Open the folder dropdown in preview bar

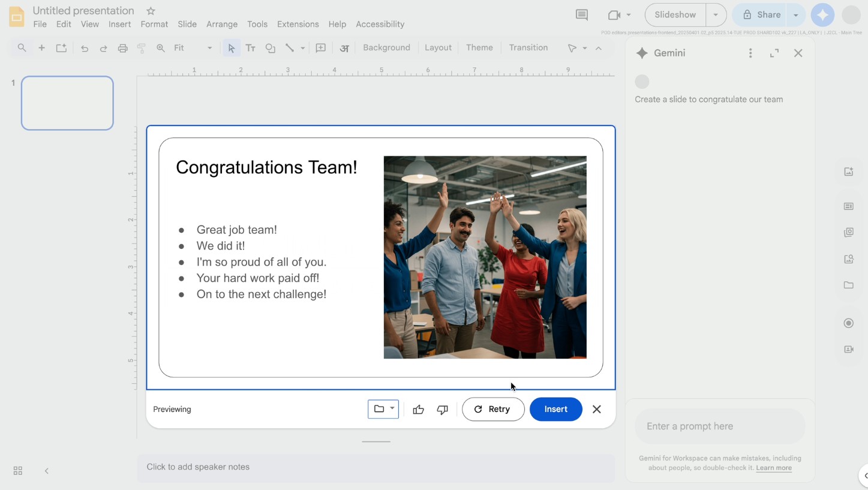pos(383,409)
